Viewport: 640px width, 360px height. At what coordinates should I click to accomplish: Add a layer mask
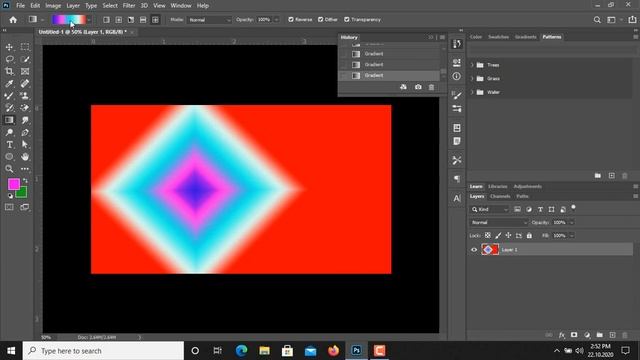tap(574, 335)
